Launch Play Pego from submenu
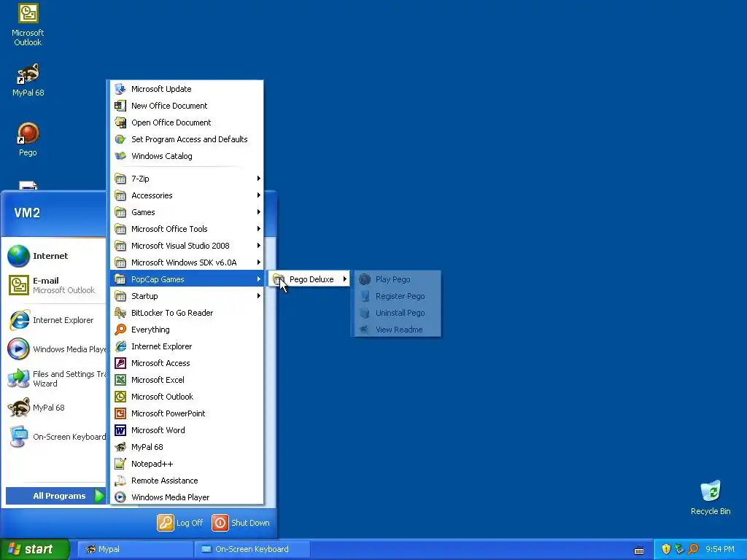The width and height of the screenshot is (747, 560). 398,279
